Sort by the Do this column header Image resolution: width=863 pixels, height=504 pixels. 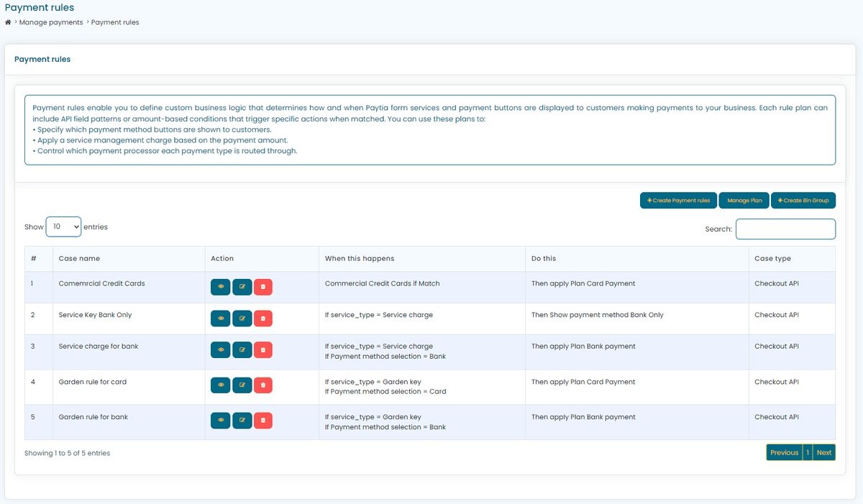636,259
